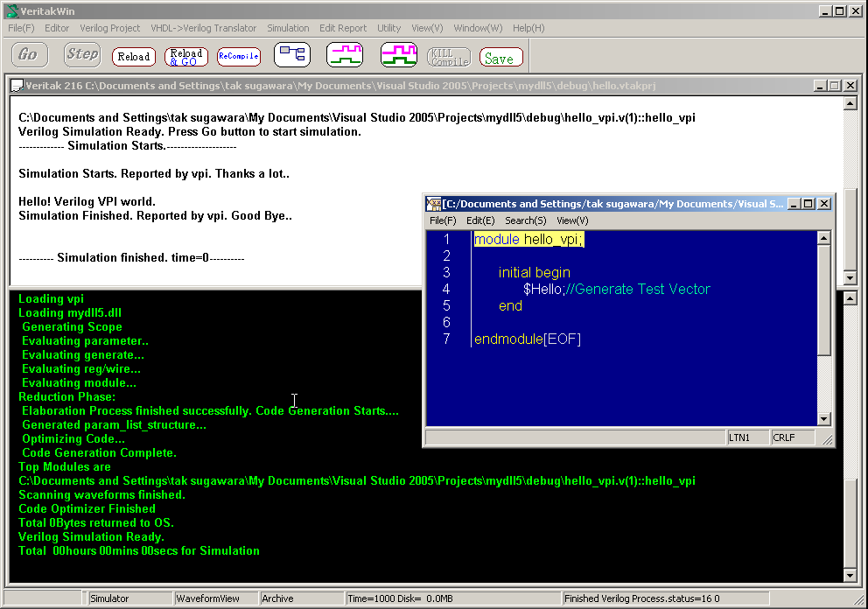
Task: Click simulation output pane scroll up arrow
Action: click(x=850, y=103)
